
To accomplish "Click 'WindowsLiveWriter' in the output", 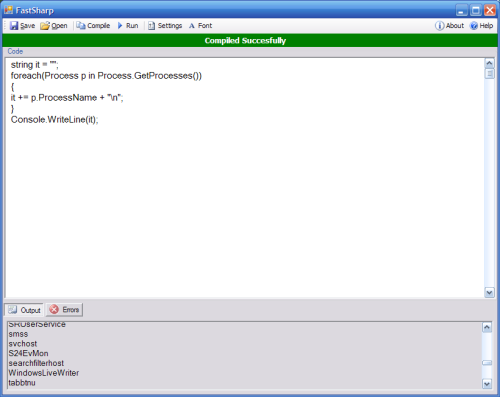I will click(x=44, y=373).
